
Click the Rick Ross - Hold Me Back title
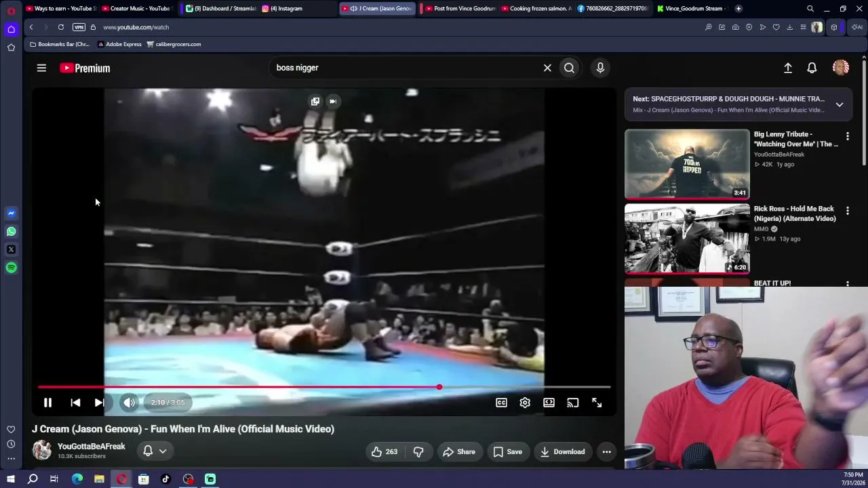point(795,213)
